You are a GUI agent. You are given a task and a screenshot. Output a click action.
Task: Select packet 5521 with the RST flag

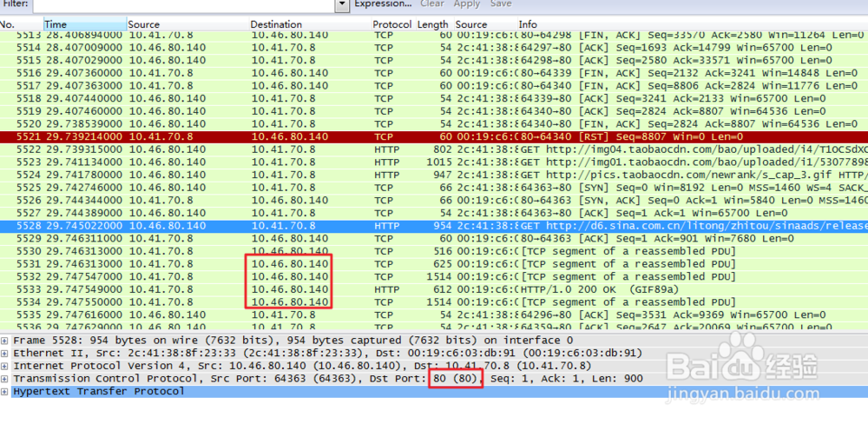pos(434,136)
